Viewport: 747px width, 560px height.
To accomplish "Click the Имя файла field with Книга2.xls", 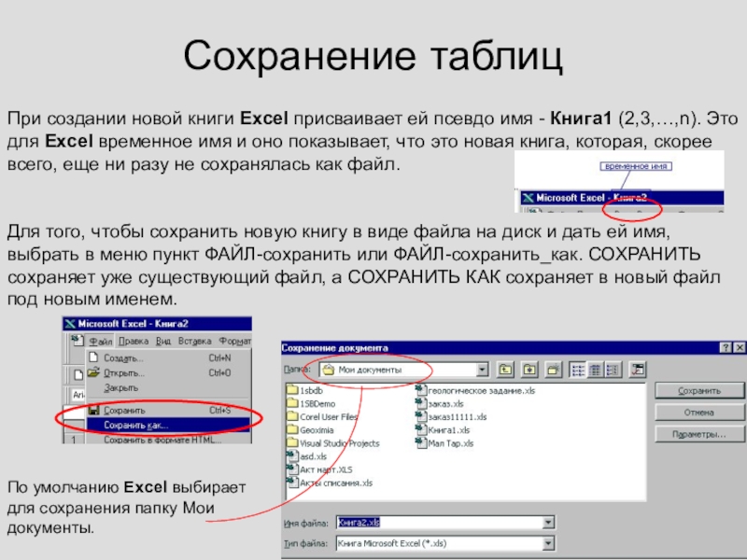I will coord(445,523).
